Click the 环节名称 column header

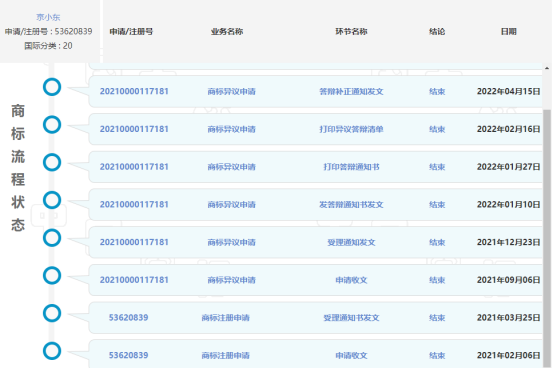[x=351, y=31]
